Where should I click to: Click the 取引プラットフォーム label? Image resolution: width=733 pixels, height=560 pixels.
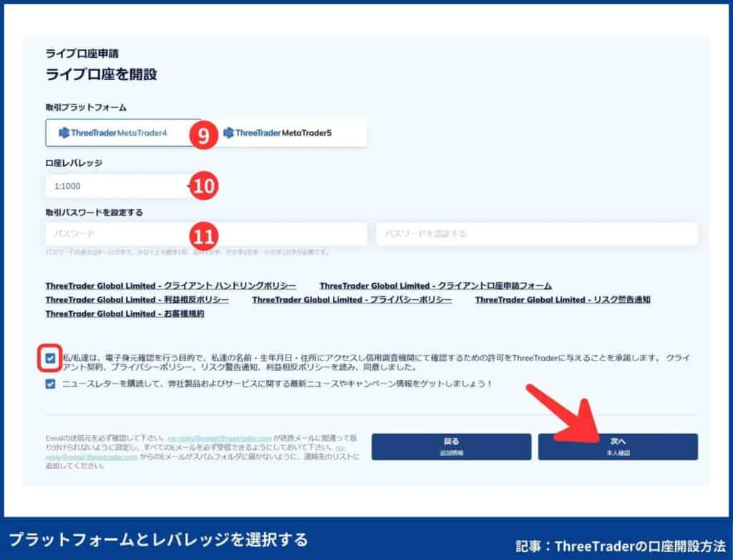[x=86, y=107]
